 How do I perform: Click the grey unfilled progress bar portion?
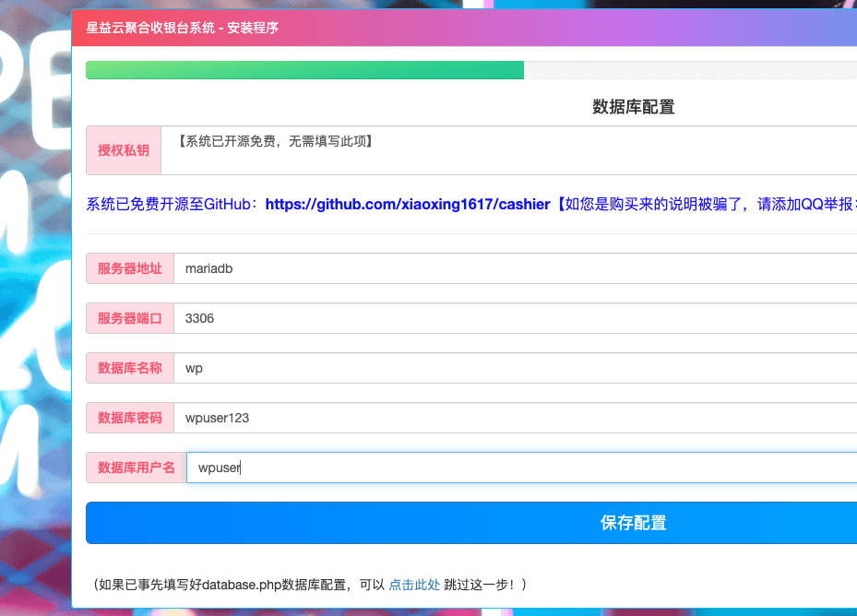pos(690,70)
